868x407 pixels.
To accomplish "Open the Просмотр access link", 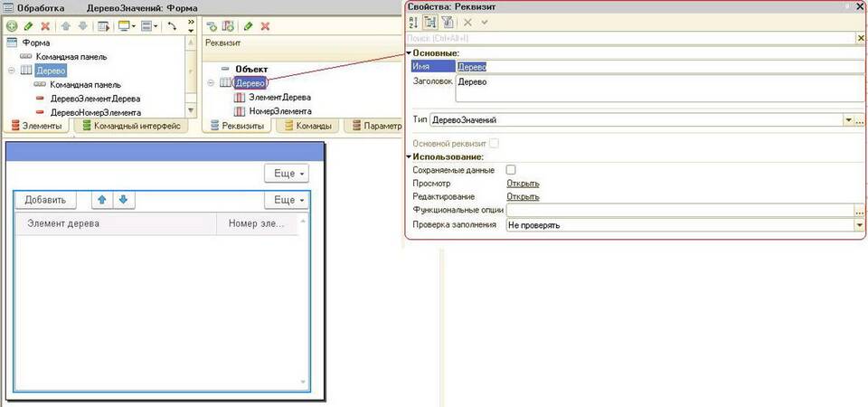I will pyautogui.click(x=523, y=184).
